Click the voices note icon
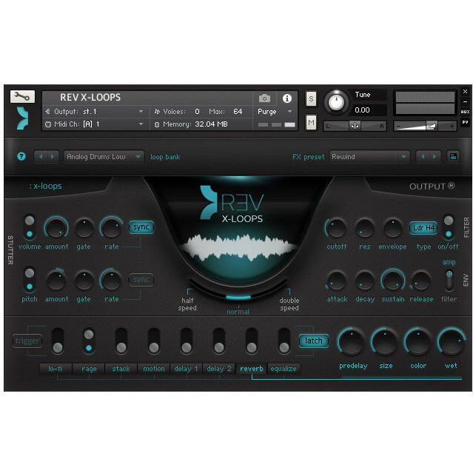The width and height of the screenshot is (476, 476). tap(157, 111)
